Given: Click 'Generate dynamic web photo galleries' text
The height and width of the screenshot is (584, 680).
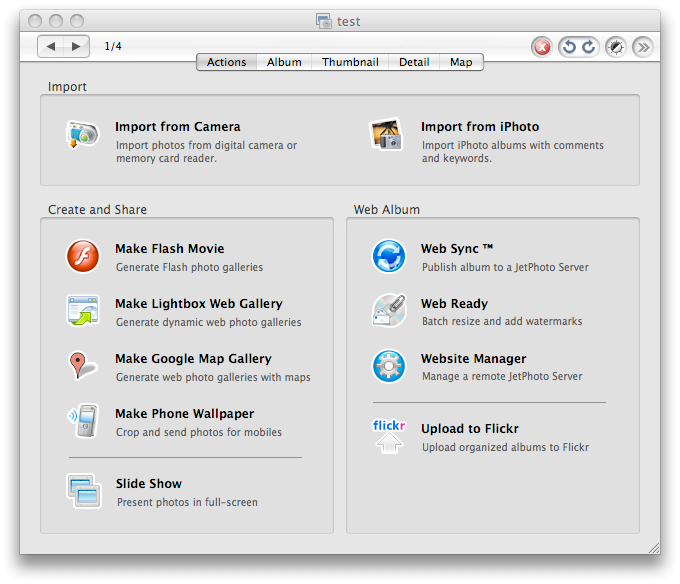Looking at the screenshot, I should 209,323.
